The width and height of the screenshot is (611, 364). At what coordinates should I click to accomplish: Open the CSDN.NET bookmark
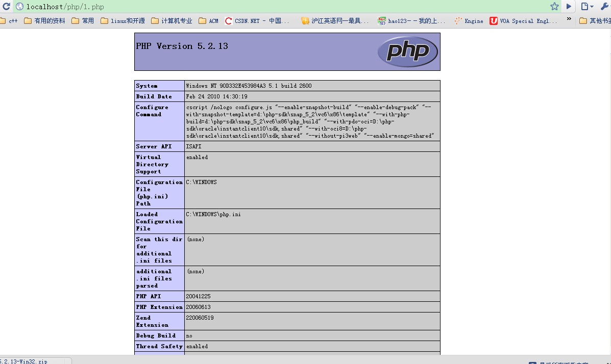[257, 20]
